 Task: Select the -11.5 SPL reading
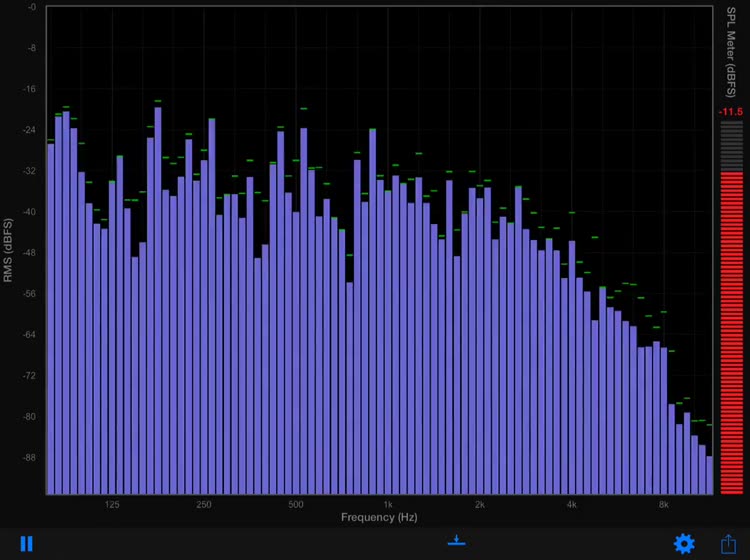730,112
